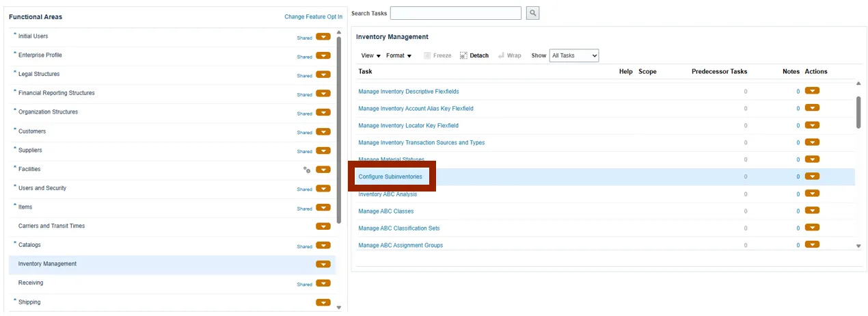Open actions button for Carriers and Transit Times
The width and height of the screenshot is (868, 316).
(x=323, y=226)
